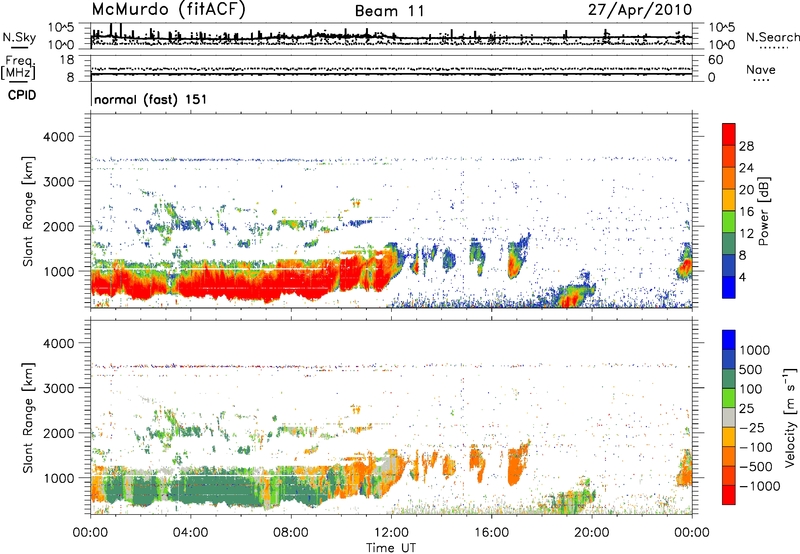This screenshot has height=554, width=800.
Task: Pick the velocity colorbar segment between 100 and 500
Action: coord(729,379)
